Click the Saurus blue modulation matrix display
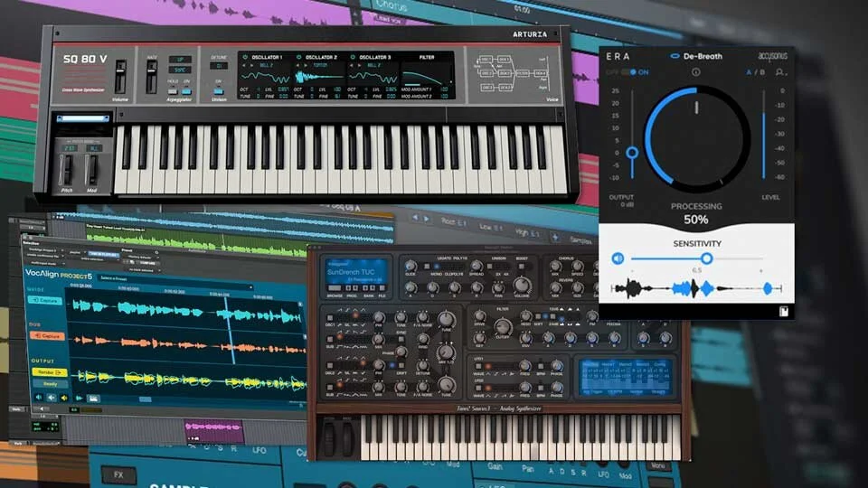The height and width of the screenshot is (488, 868). pos(625,377)
